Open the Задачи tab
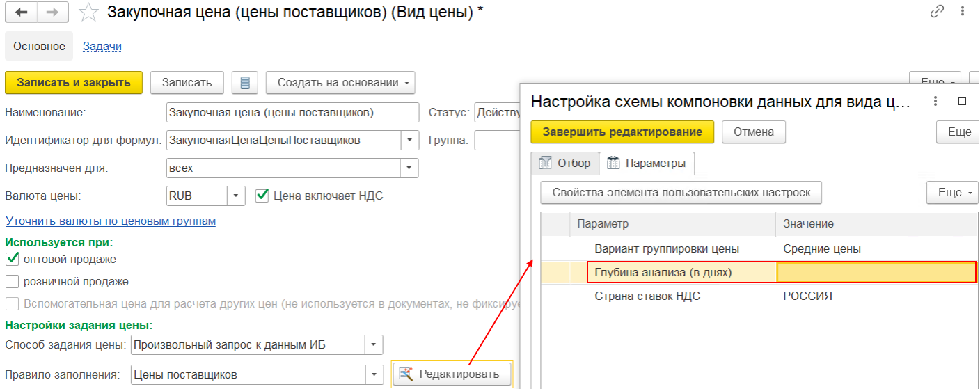The height and width of the screenshot is (389, 980). [102, 47]
